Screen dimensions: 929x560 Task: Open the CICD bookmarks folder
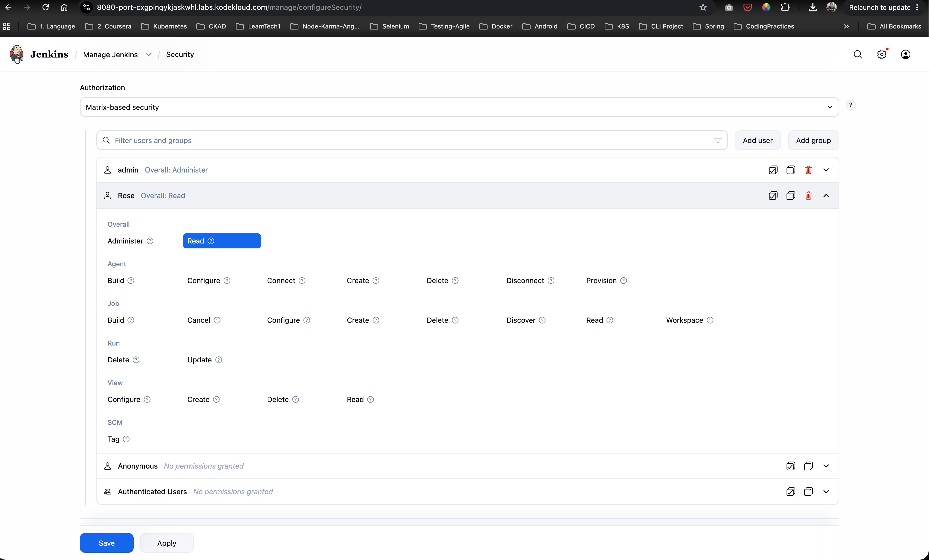pyautogui.click(x=581, y=26)
